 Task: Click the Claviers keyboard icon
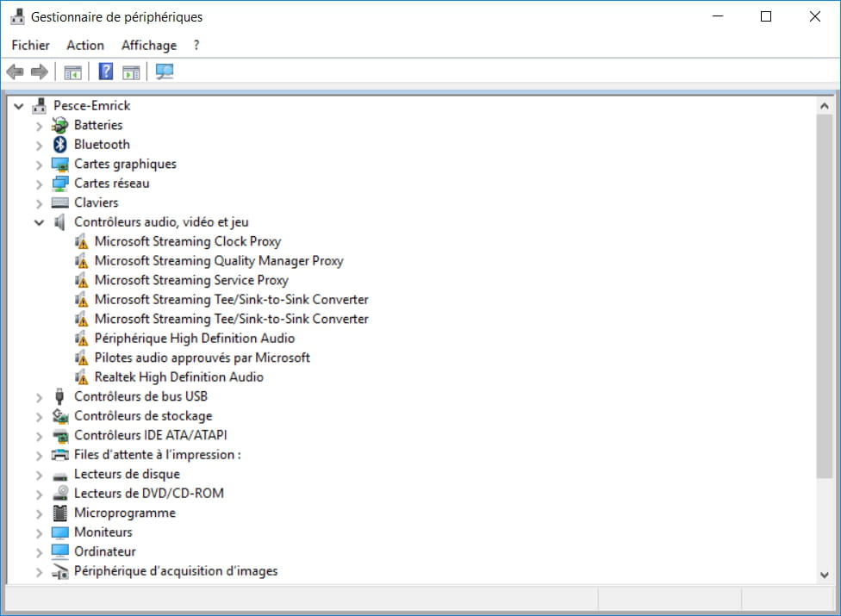pos(59,202)
